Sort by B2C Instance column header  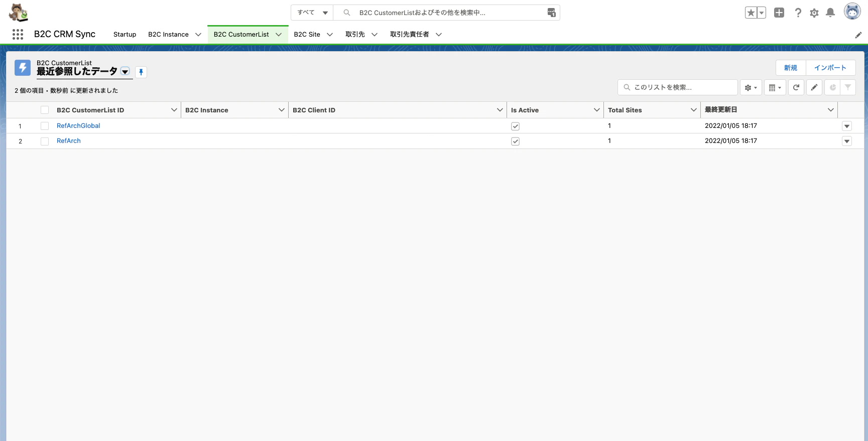(x=207, y=110)
